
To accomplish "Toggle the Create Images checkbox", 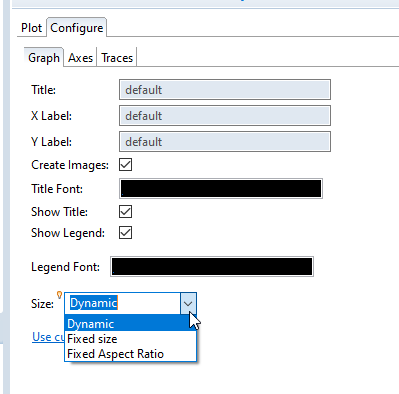I will pyautogui.click(x=125, y=165).
